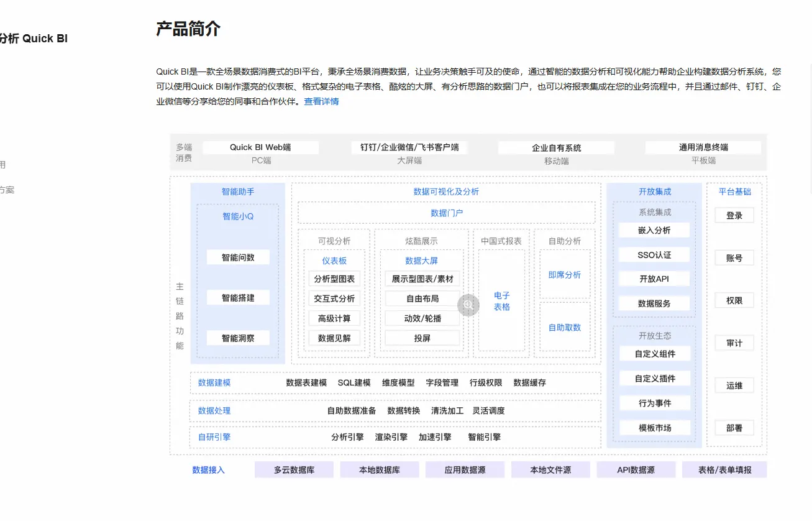This screenshot has height=521, width=812.
Task: Click the 自助数据准备 label
Action: pyautogui.click(x=352, y=410)
